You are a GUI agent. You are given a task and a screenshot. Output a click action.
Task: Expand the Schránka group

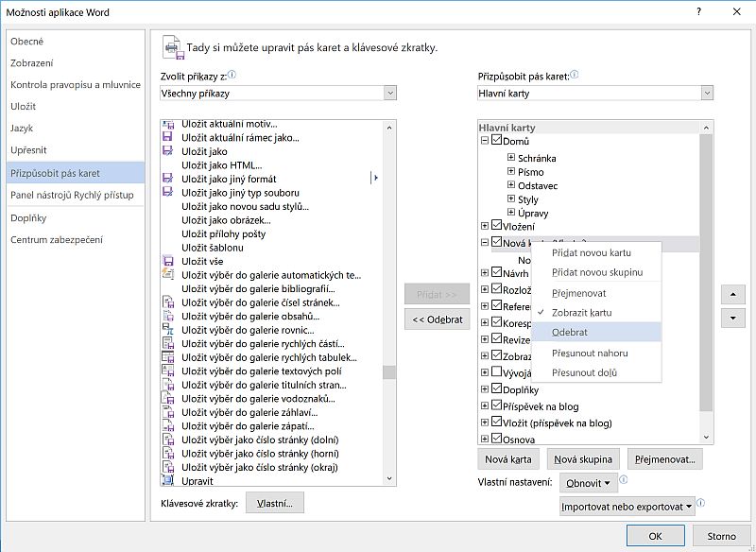coord(511,157)
